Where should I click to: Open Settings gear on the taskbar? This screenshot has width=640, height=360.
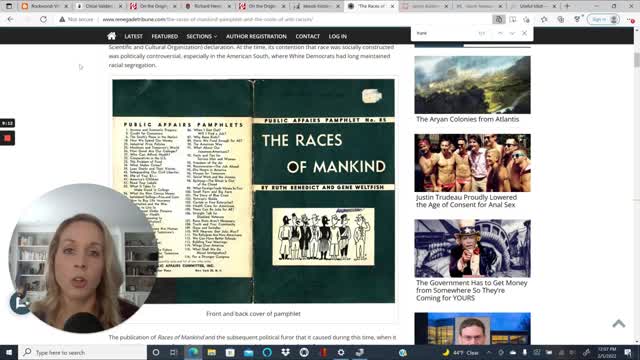pos(341,352)
